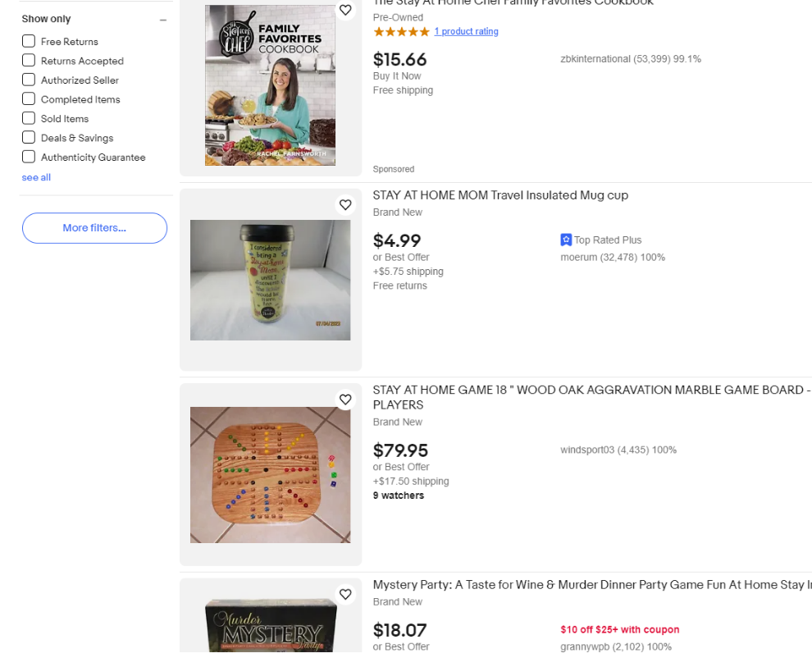The width and height of the screenshot is (812, 667).
Task: Click the five-star rating on cookbook
Action: (401, 32)
